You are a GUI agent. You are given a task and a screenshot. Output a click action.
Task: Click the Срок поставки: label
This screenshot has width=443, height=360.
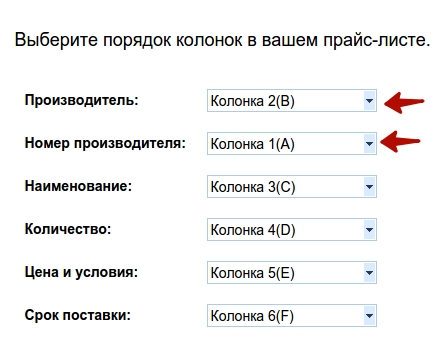pyautogui.click(x=77, y=315)
